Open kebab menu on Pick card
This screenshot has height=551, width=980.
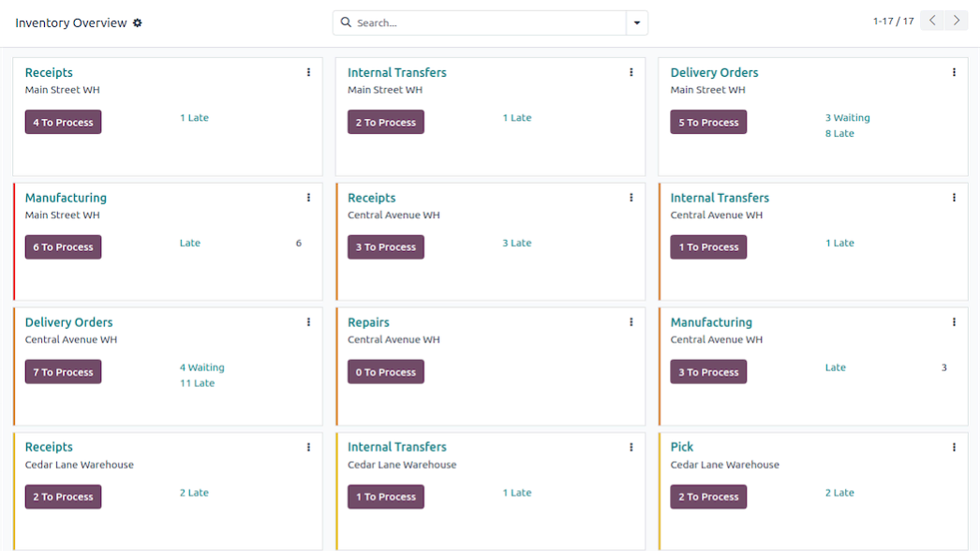click(954, 447)
